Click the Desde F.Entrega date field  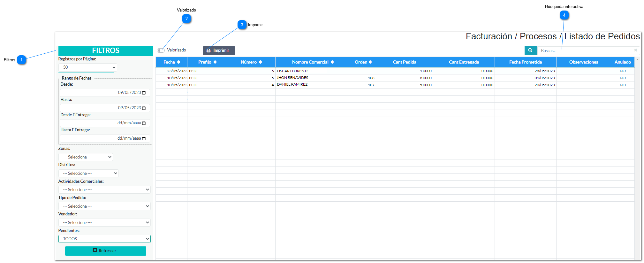click(105, 123)
